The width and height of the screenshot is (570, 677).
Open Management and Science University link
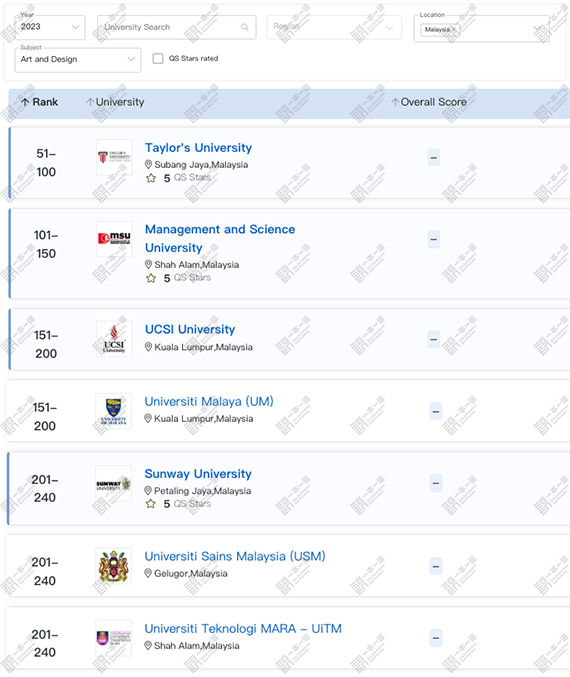coord(220,238)
